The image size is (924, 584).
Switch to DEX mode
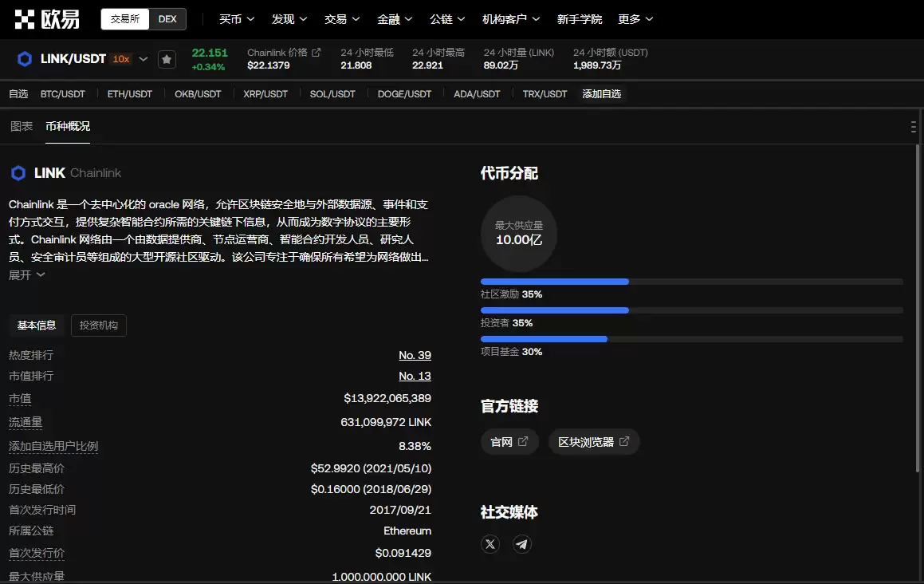coord(167,19)
